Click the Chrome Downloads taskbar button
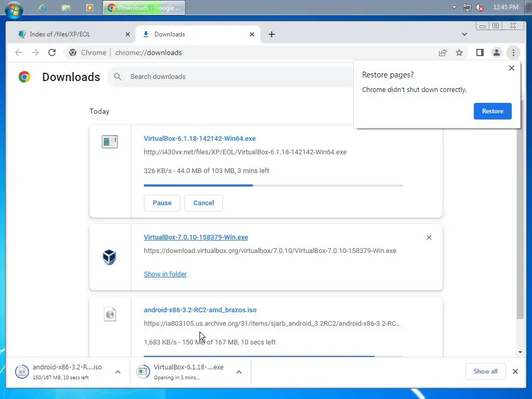The height and width of the screenshot is (399, 532). click(x=144, y=7)
